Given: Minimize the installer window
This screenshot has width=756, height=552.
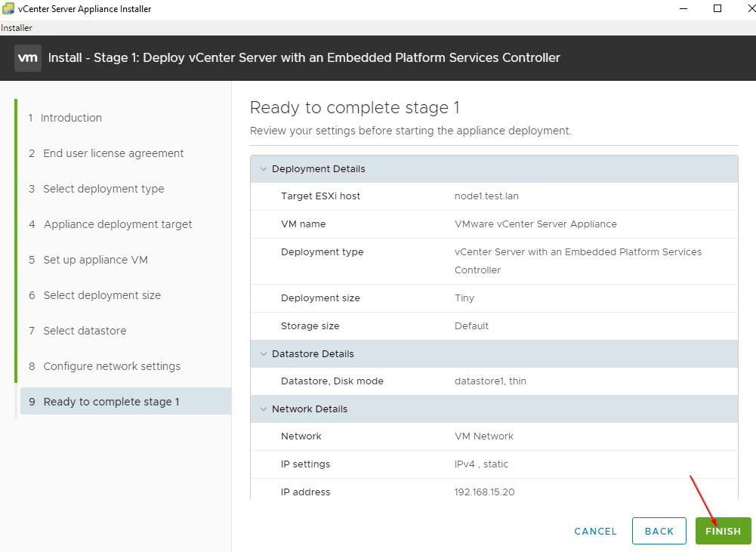Looking at the screenshot, I should 683,8.
